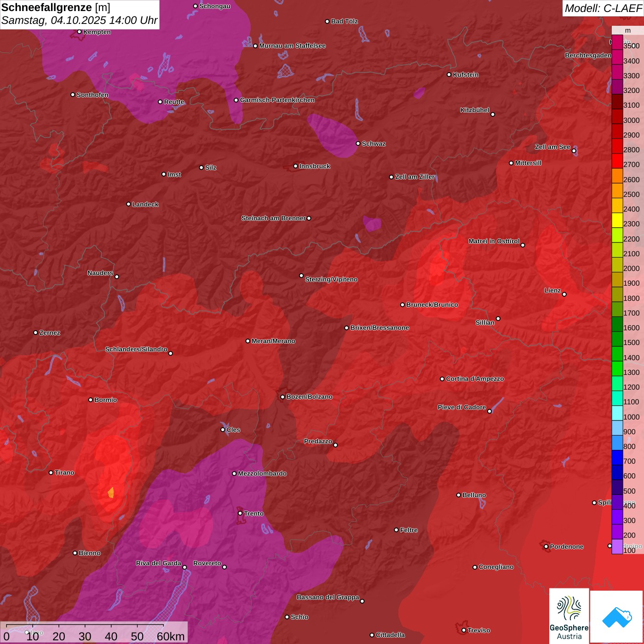The height and width of the screenshot is (644, 644).
Task: Select the cyan 1000 m legend swatch
Action: pos(617,413)
